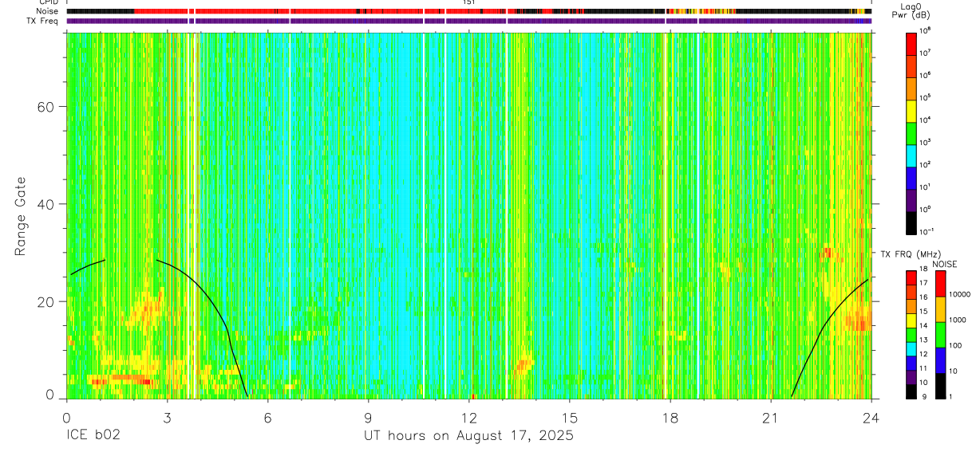Click the 'NOISE' legend title

tap(945, 264)
